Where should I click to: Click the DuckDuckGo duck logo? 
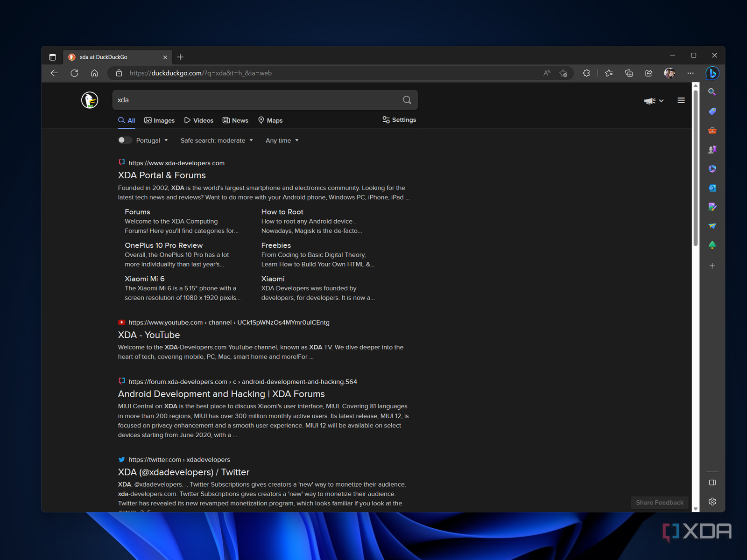[90, 100]
